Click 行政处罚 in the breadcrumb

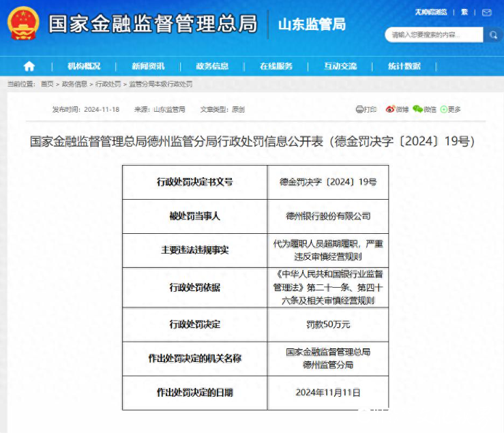pos(108,84)
